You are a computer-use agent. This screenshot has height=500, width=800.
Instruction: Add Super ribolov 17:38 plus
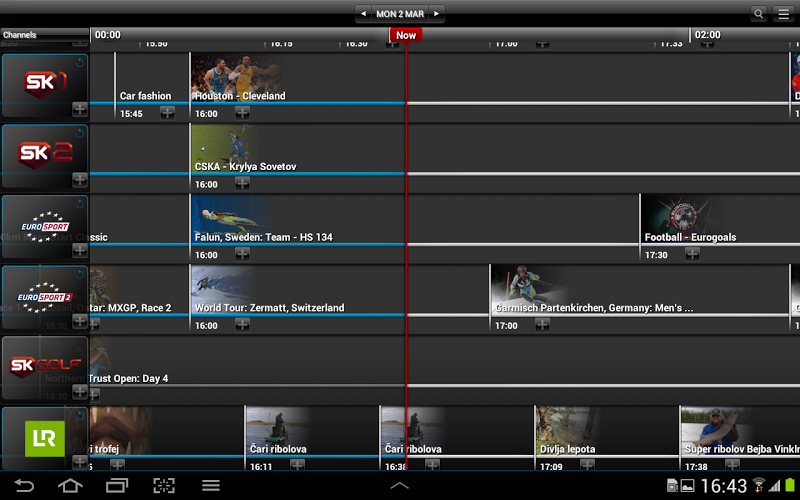click(x=732, y=465)
